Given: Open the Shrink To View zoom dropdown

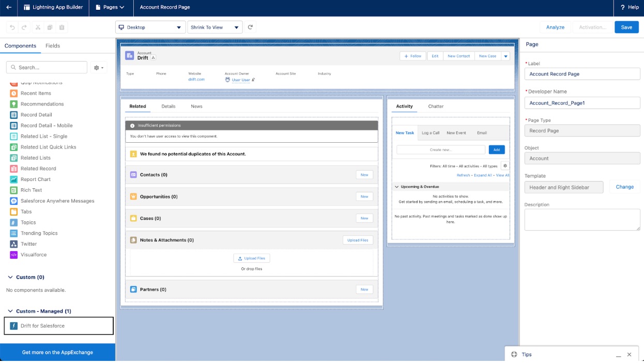Looking at the screenshot, I should coord(214,27).
